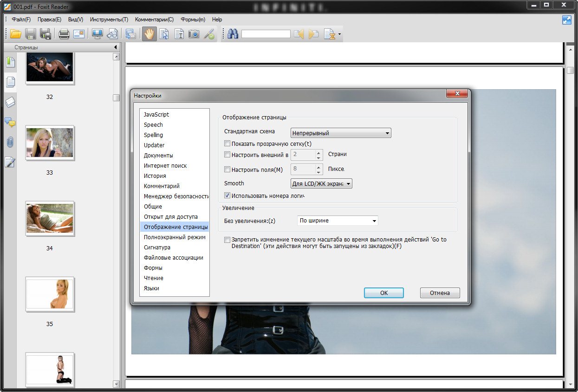Viewport: 578px width, 392px height.
Task: Select Интернет поиск category
Action: pyautogui.click(x=175, y=165)
